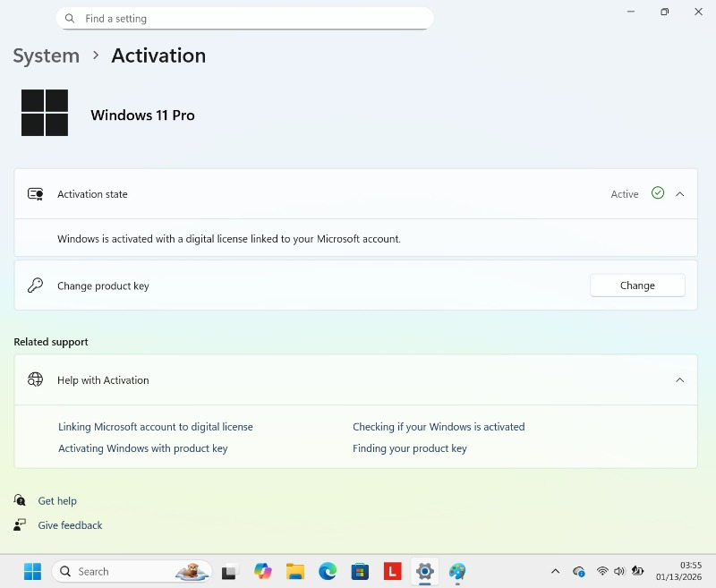Click the Change product key button
The width and height of the screenshot is (716, 588).
coord(637,285)
